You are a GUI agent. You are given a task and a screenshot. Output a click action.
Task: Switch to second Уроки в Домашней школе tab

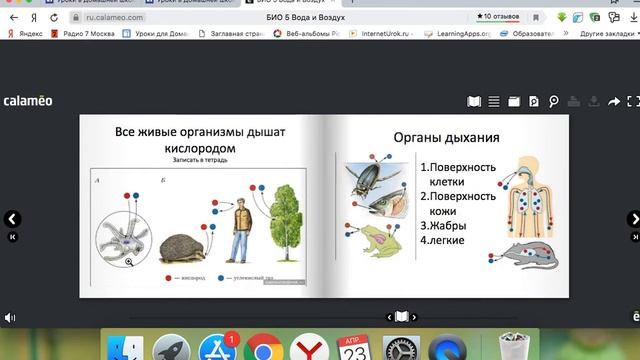(x=190, y=2)
